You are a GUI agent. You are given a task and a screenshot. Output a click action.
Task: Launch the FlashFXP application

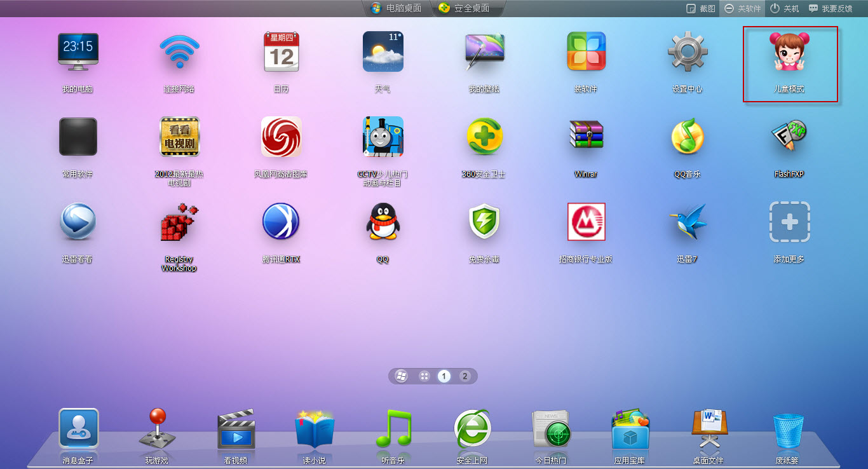point(789,137)
